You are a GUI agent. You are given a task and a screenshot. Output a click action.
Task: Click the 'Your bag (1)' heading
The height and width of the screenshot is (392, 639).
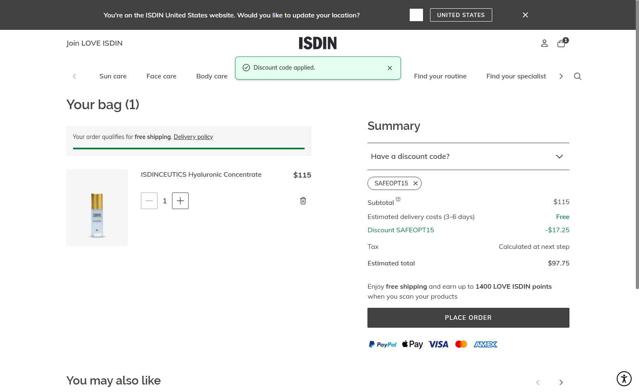point(103,105)
